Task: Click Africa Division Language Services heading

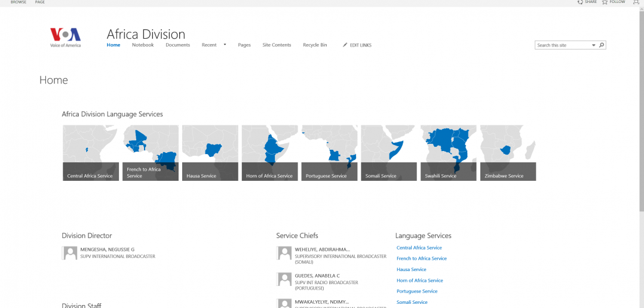Action: [x=112, y=114]
